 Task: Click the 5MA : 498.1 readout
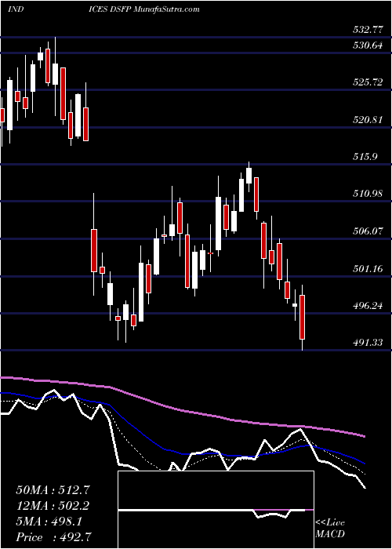click(x=49, y=522)
